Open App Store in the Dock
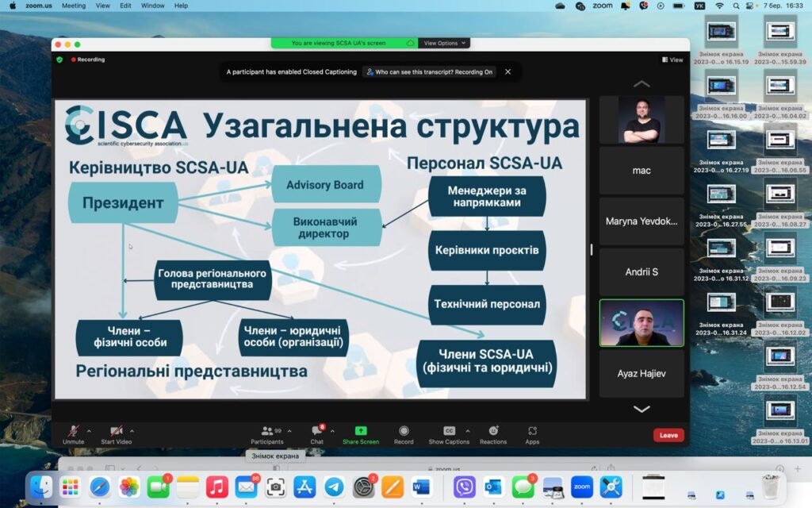812x508 pixels. [304, 487]
